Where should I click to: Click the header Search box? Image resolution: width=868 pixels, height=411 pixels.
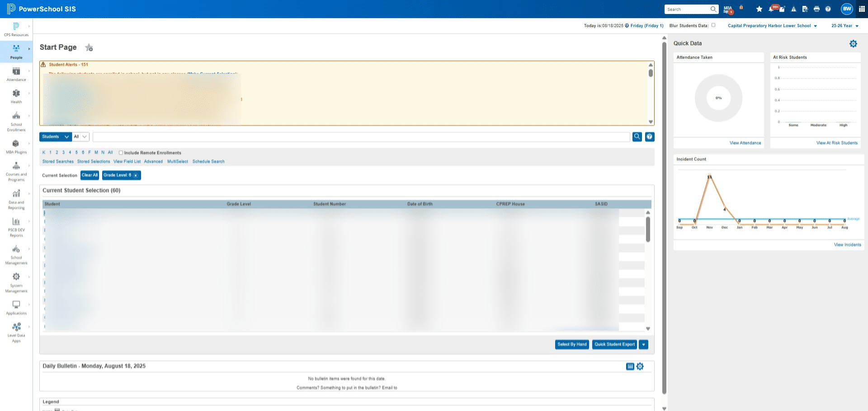point(692,9)
